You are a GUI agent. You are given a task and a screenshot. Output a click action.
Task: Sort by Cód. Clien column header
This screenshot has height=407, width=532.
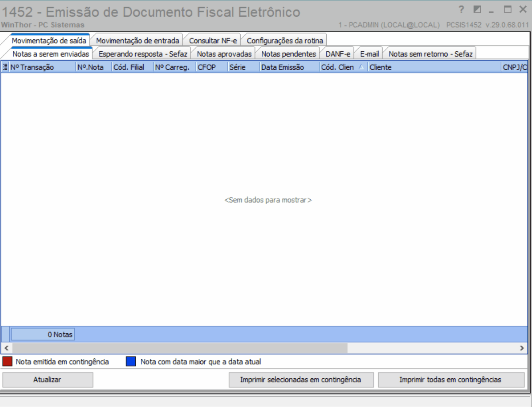coord(344,67)
